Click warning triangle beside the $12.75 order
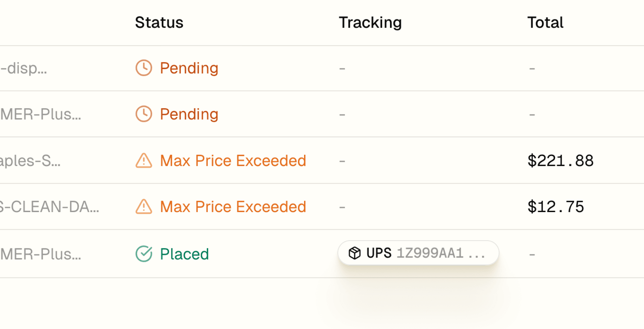644x329 pixels. (x=144, y=207)
